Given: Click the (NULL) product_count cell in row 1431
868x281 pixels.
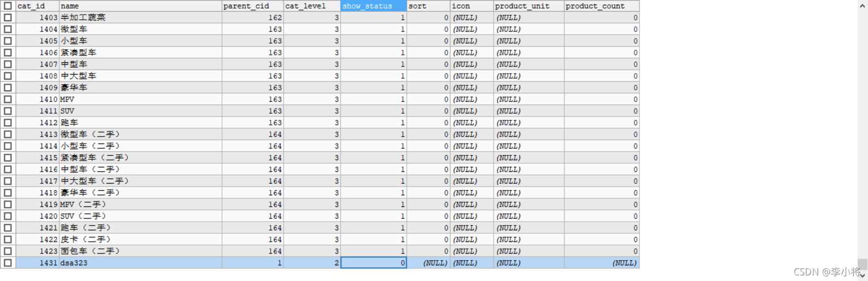Looking at the screenshot, I should (x=602, y=263).
